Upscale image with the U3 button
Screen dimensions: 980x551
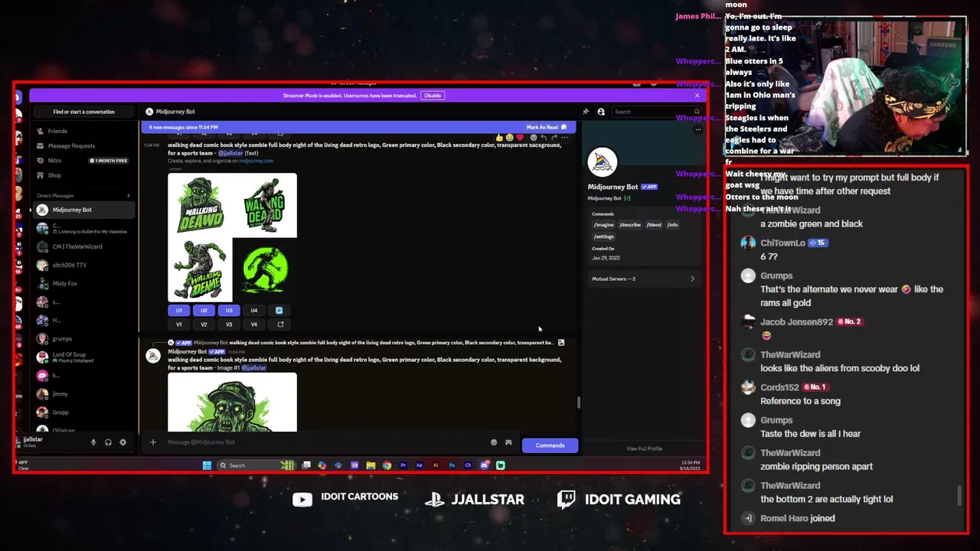tap(229, 310)
